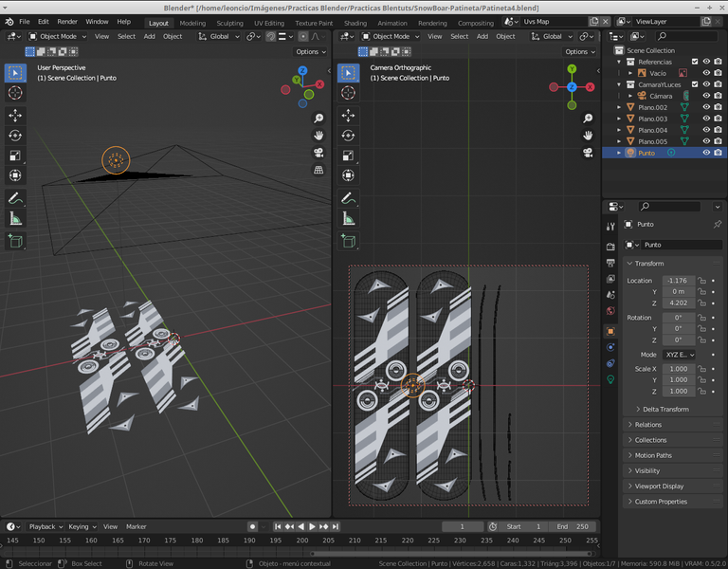
Task: Activate the Move tool in left viewport
Action: (x=16, y=115)
